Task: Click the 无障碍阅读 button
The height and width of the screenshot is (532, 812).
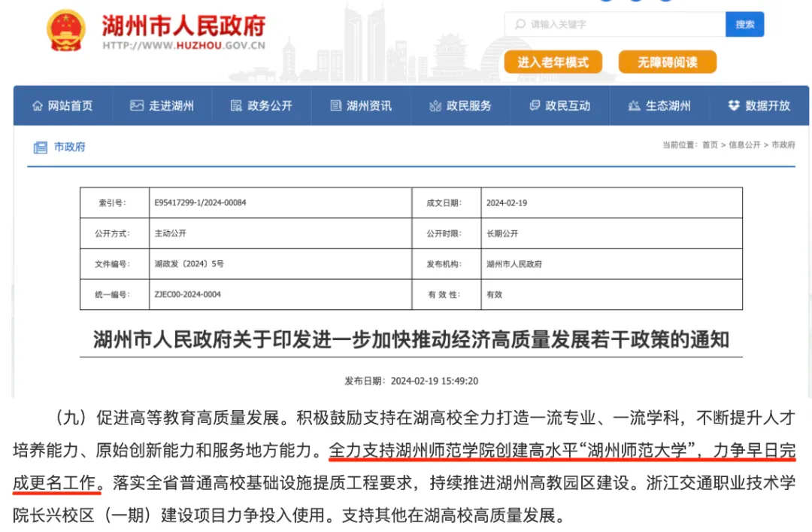Action: 667,62
